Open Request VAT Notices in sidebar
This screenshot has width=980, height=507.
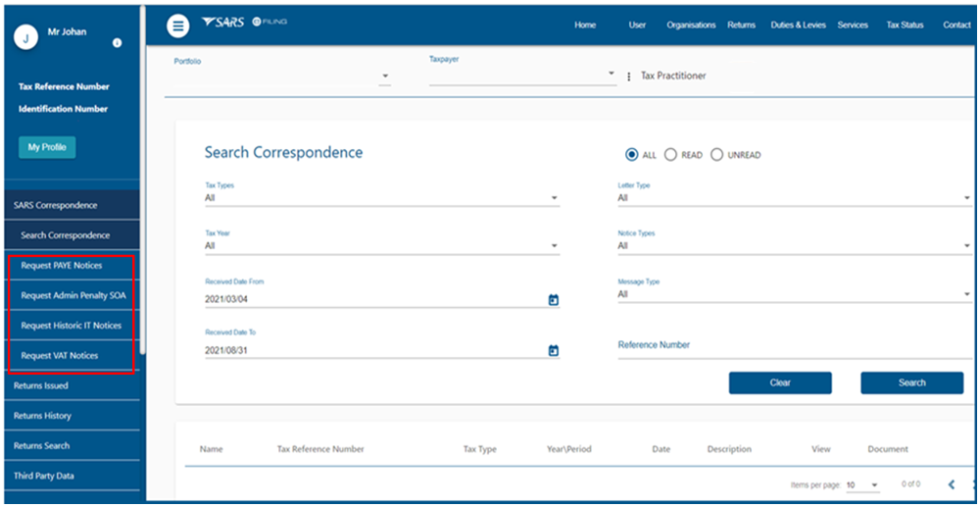(x=60, y=356)
